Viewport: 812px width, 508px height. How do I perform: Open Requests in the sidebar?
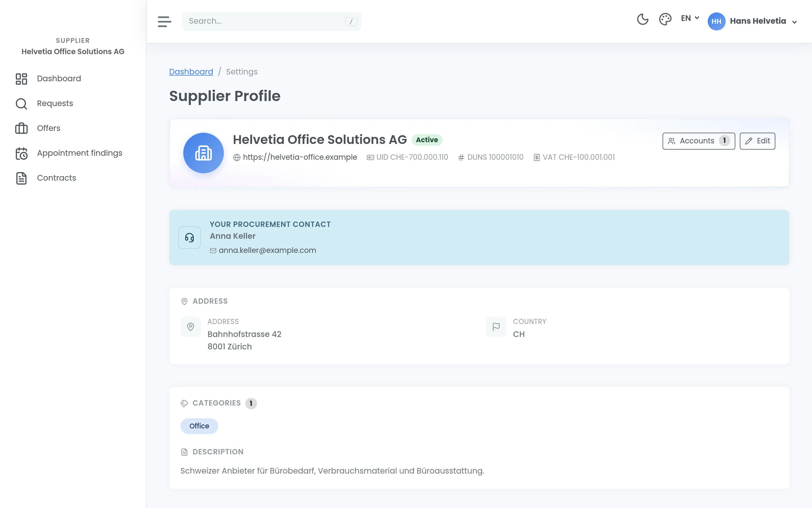[x=55, y=104]
